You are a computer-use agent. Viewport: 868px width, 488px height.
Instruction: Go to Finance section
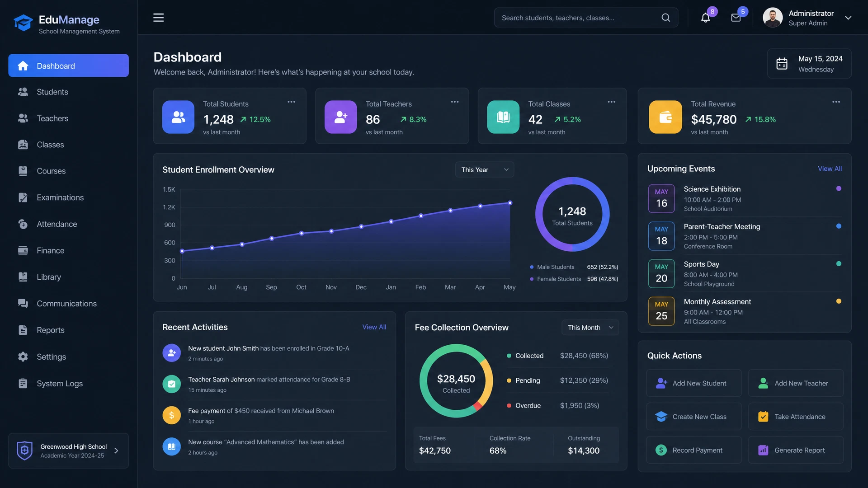(68, 250)
